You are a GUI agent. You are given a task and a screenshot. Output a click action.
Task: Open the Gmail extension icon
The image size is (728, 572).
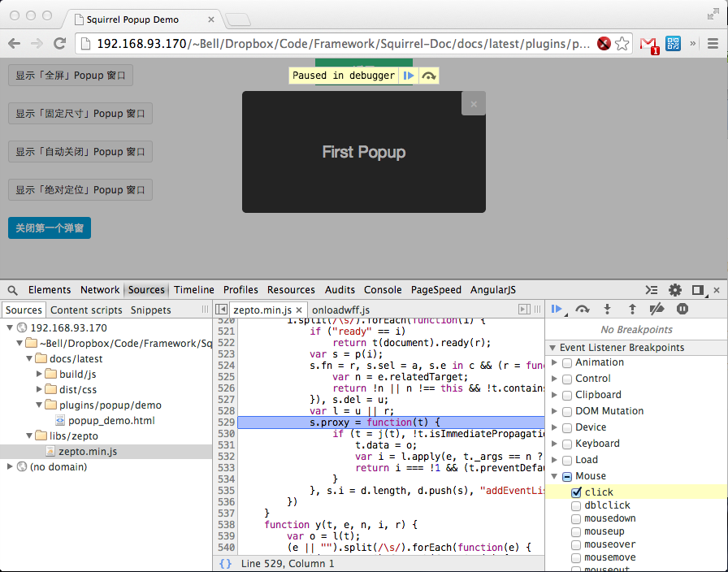coord(649,45)
